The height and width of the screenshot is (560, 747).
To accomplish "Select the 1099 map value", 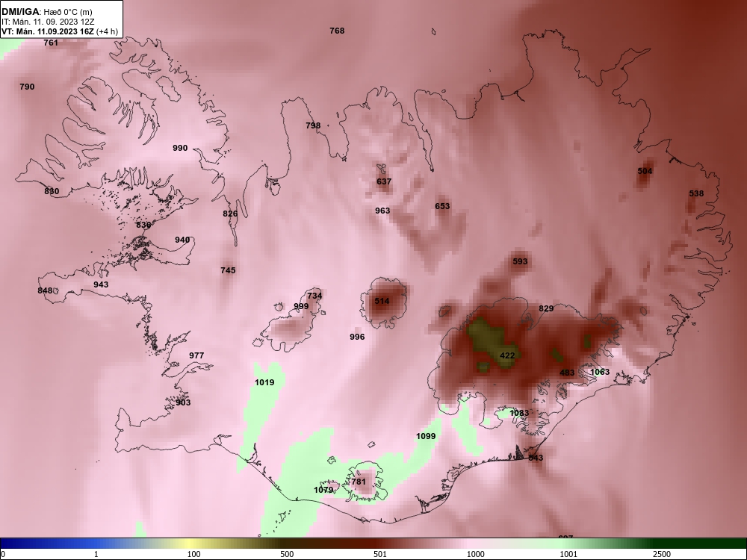I will coord(426,436).
